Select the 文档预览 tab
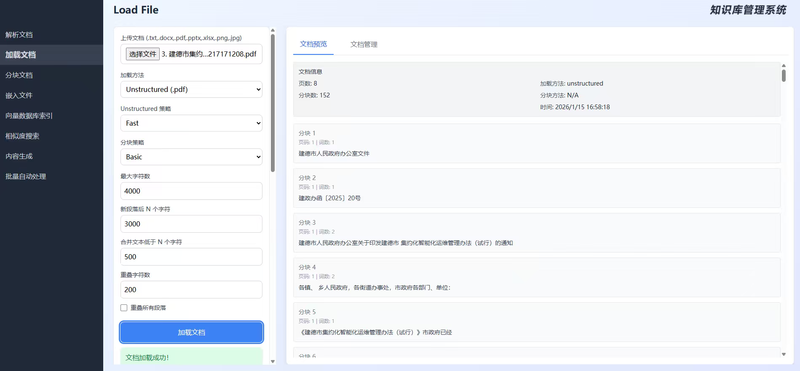Screen dimensions: 800x371 313,44
